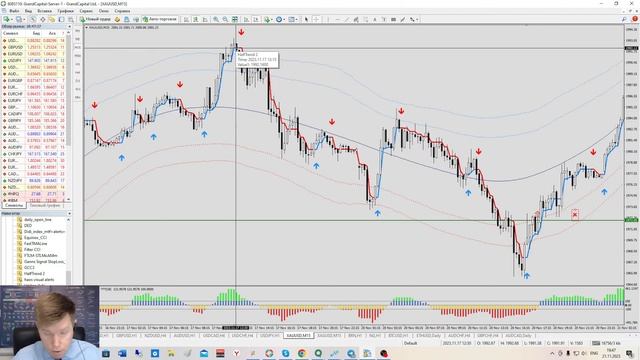
Task: Open Skype from the Windows taskbar
Action: pos(285,353)
